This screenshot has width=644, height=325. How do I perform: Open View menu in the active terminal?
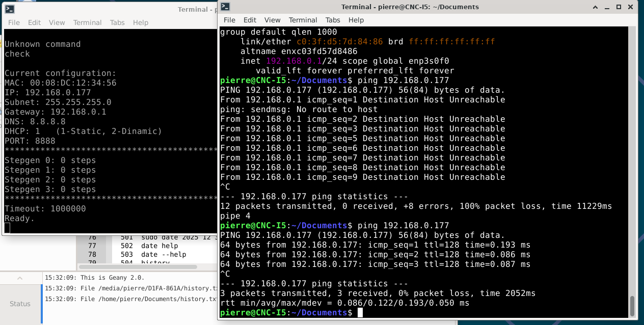coord(272,20)
